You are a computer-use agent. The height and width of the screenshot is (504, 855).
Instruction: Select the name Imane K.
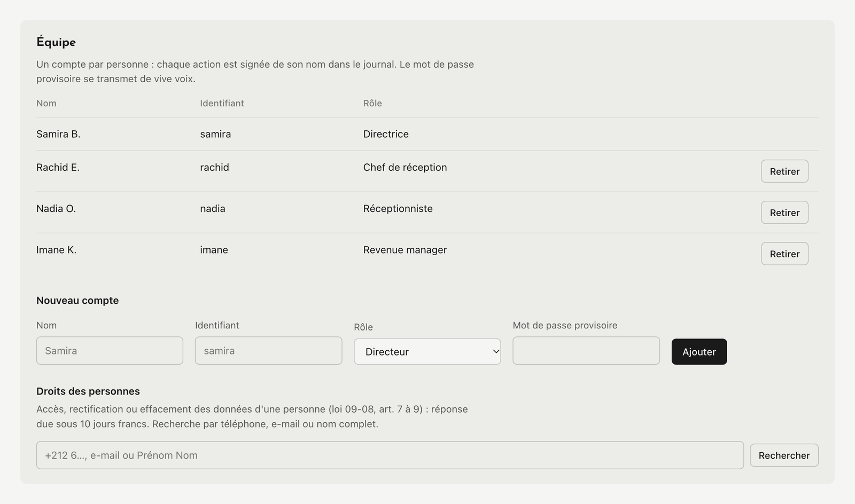tap(56, 250)
